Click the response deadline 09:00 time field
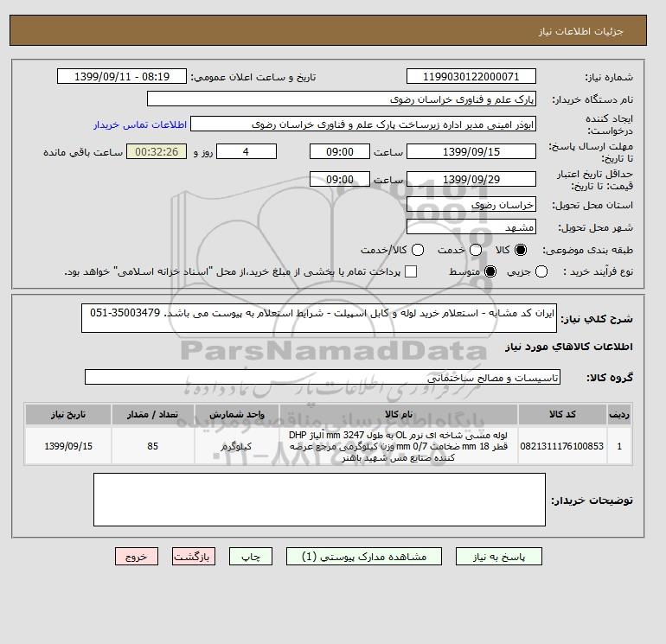Image resolution: width=666 pixels, height=644 pixels. click(x=340, y=151)
